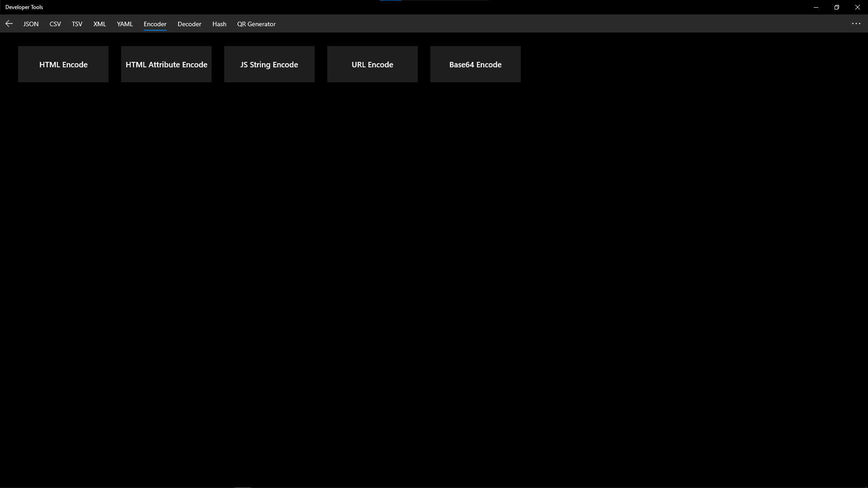Open the QR Generator tab
The width and height of the screenshot is (868, 488).
pyautogui.click(x=256, y=24)
